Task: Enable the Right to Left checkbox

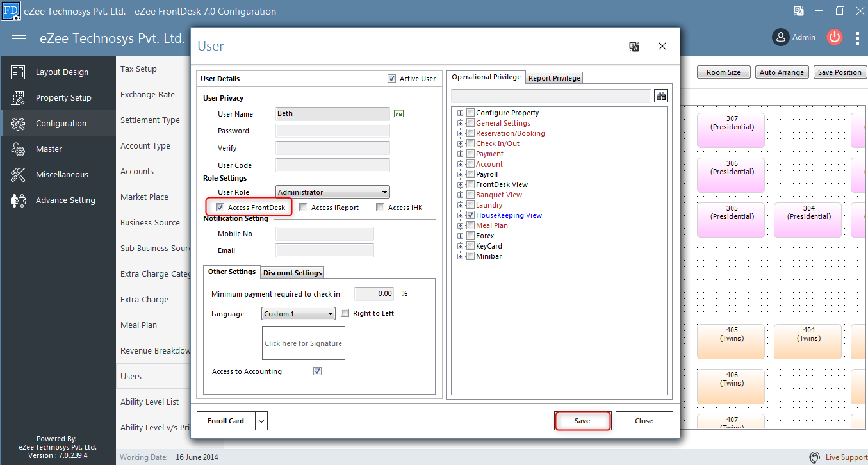Action: pos(345,313)
